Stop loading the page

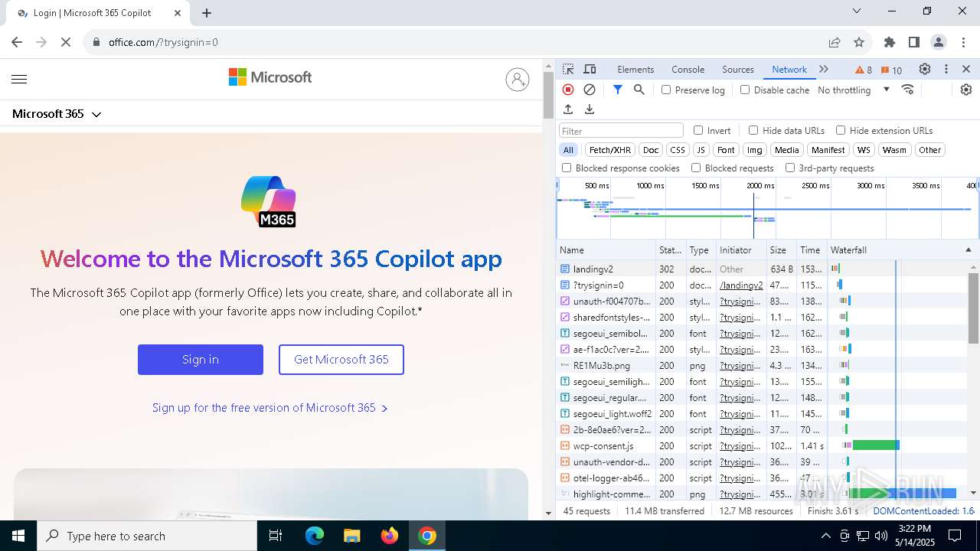click(66, 42)
